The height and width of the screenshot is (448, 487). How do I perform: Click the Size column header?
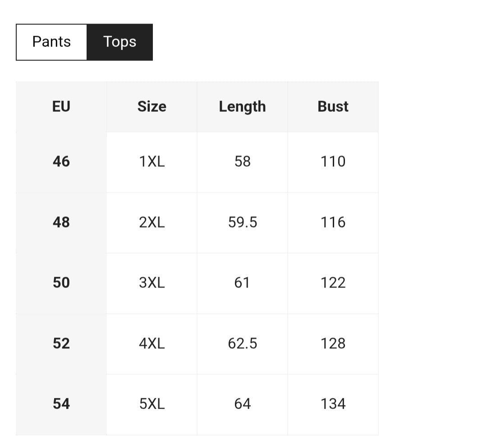tap(152, 107)
